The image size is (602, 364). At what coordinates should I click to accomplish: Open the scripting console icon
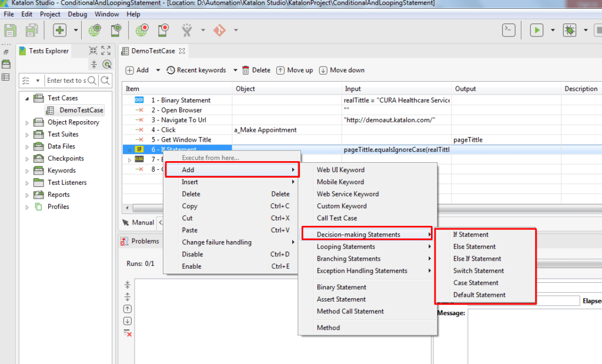tap(508, 29)
